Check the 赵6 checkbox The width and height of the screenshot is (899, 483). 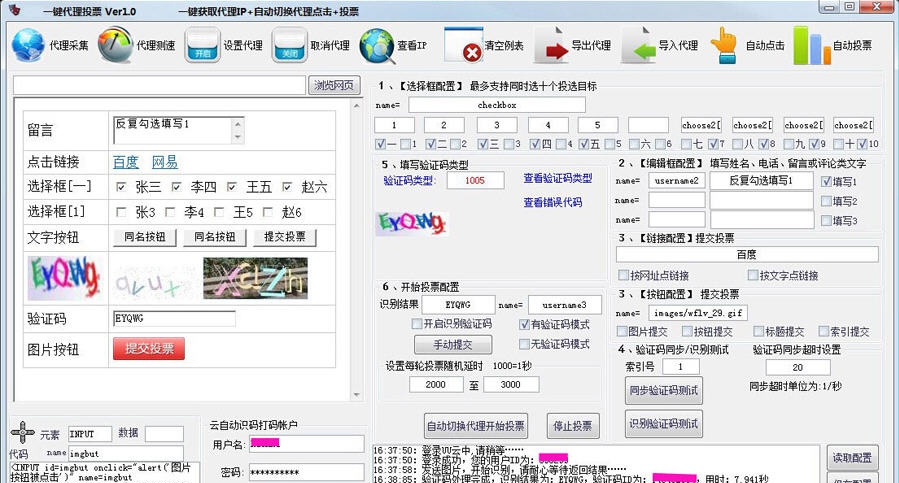click(x=268, y=212)
